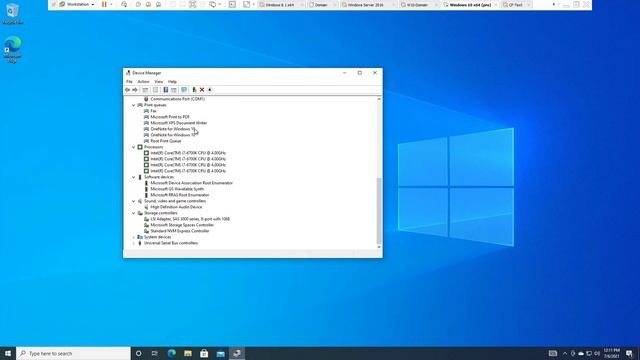Select Root Print Queue

165,141
